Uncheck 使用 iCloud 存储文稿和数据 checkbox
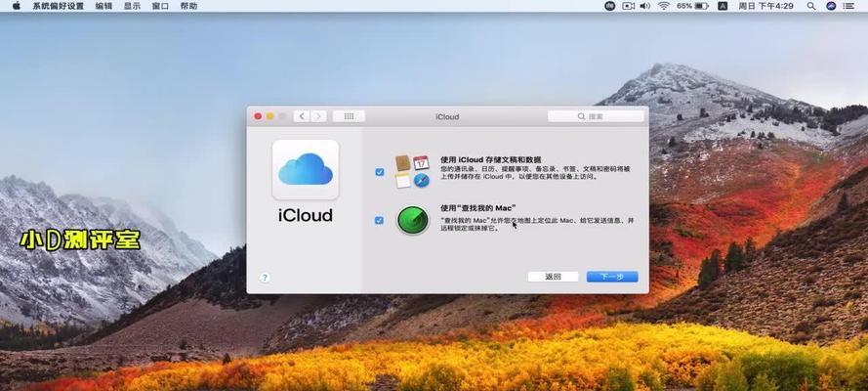 click(379, 172)
